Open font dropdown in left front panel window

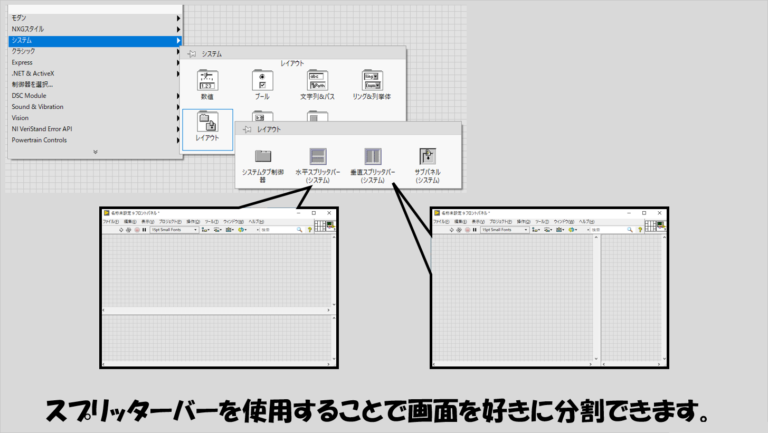(172, 229)
